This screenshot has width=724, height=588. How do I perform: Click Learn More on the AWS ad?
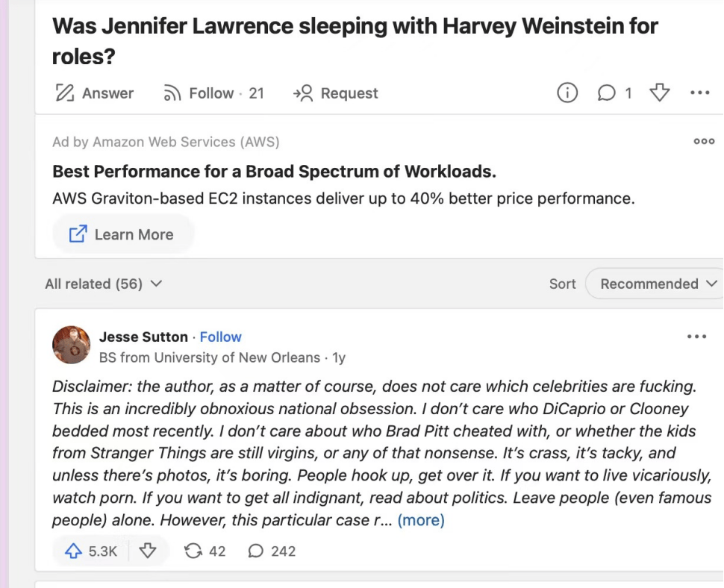click(x=122, y=234)
